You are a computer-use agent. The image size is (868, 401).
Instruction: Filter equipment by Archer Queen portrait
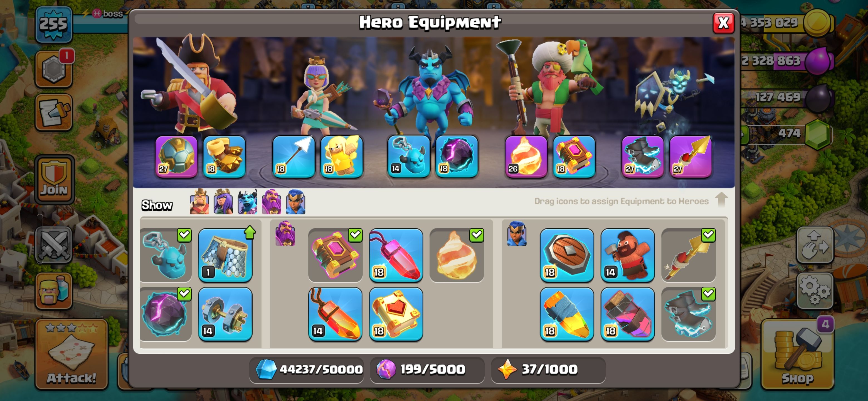click(223, 202)
